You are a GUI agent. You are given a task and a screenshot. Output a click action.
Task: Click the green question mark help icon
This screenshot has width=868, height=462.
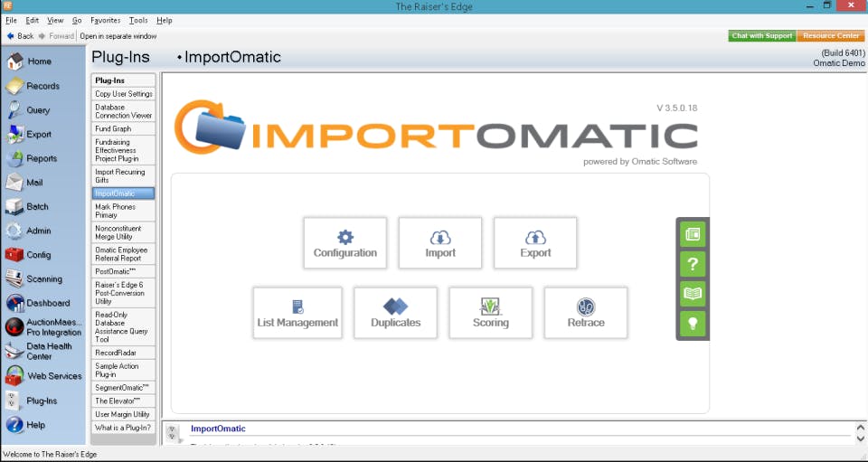click(x=693, y=264)
